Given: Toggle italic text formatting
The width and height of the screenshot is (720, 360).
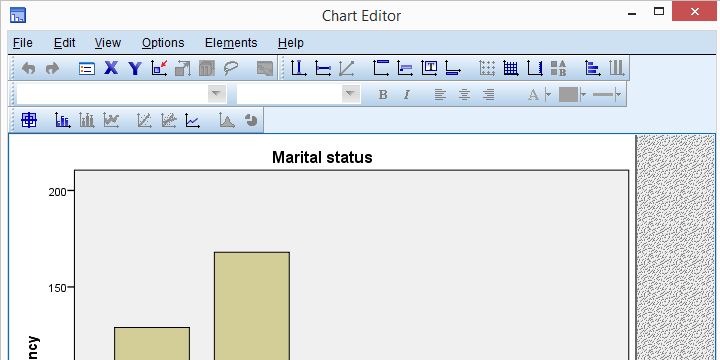Looking at the screenshot, I should [x=406, y=95].
